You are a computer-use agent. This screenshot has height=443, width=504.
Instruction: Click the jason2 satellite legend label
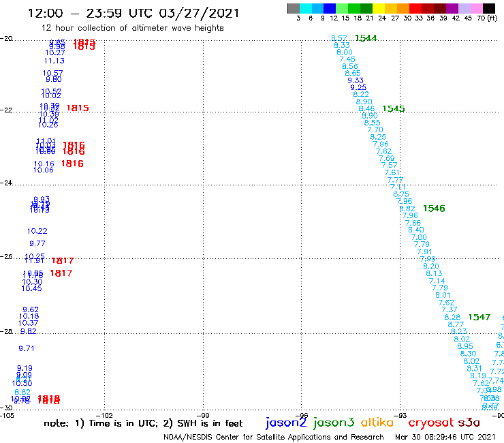286,423
